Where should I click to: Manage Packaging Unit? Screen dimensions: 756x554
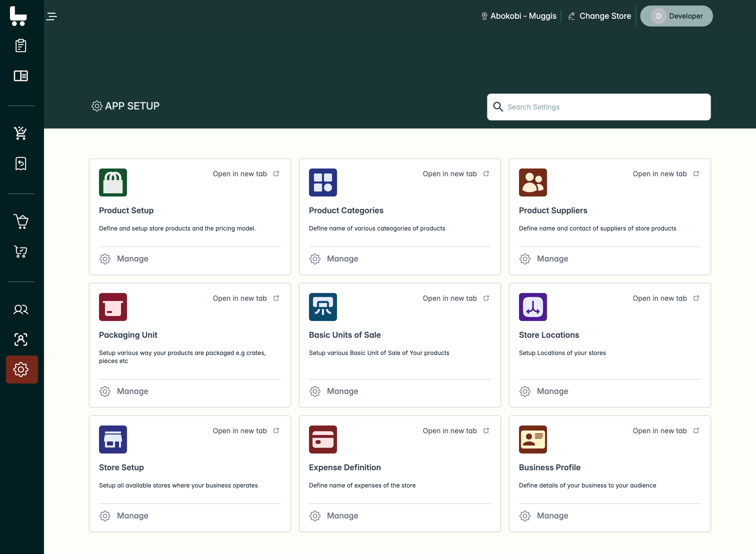(x=124, y=391)
